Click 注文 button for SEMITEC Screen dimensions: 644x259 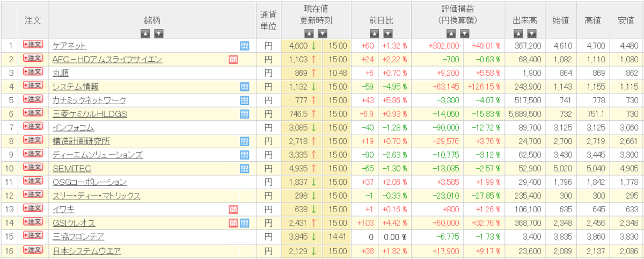point(33,168)
